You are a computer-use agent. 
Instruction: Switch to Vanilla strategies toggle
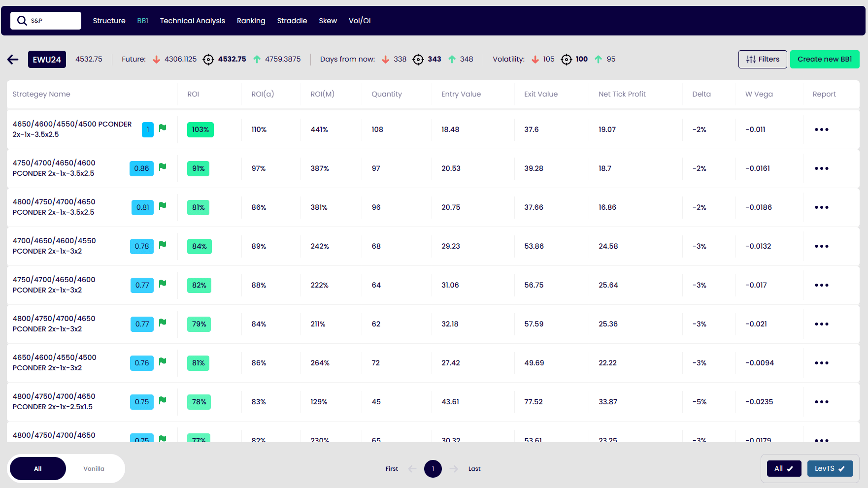click(x=94, y=468)
